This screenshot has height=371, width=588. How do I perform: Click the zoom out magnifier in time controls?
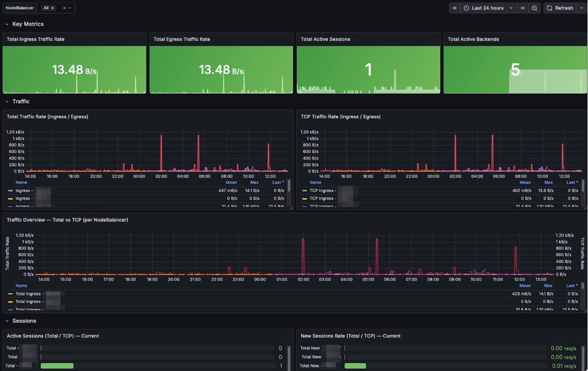point(535,8)
